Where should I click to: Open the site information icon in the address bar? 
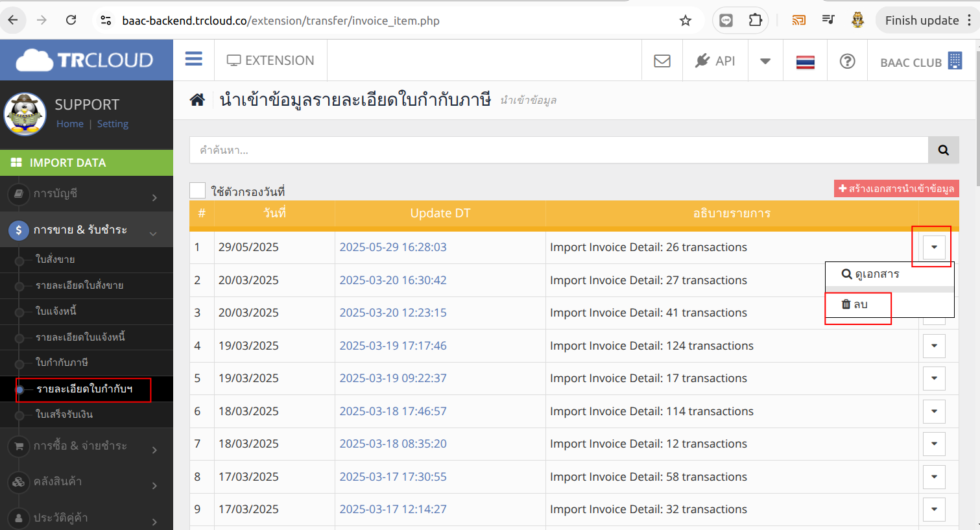pos(106,21)
